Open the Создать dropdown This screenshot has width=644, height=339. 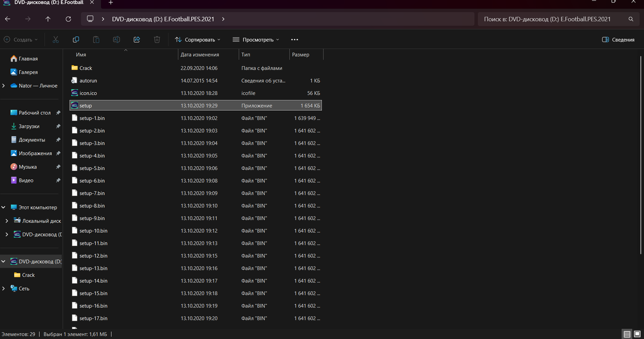(21, 39)
